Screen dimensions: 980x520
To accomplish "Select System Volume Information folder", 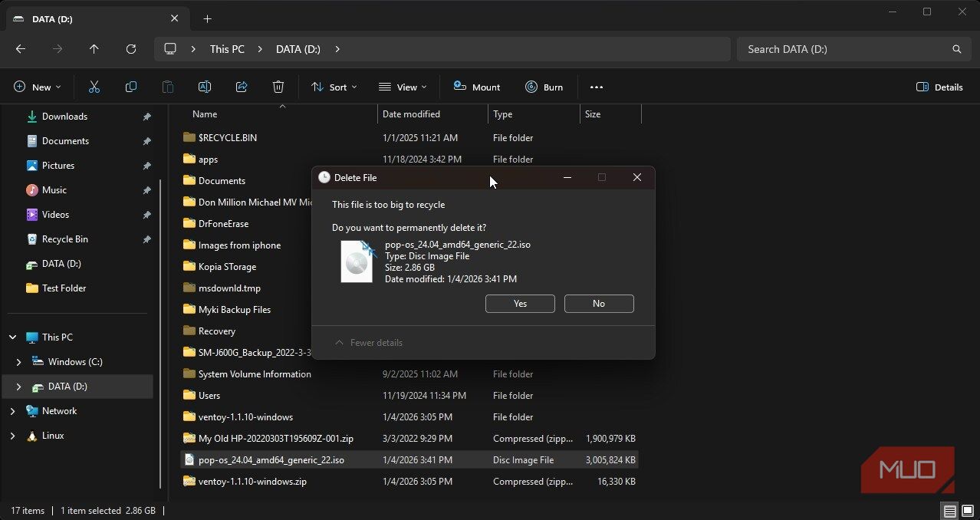I will [x=255, y=374].
